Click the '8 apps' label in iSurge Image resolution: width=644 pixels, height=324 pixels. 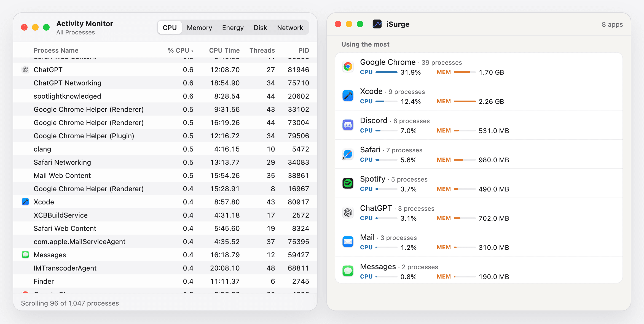pos(612,25)
